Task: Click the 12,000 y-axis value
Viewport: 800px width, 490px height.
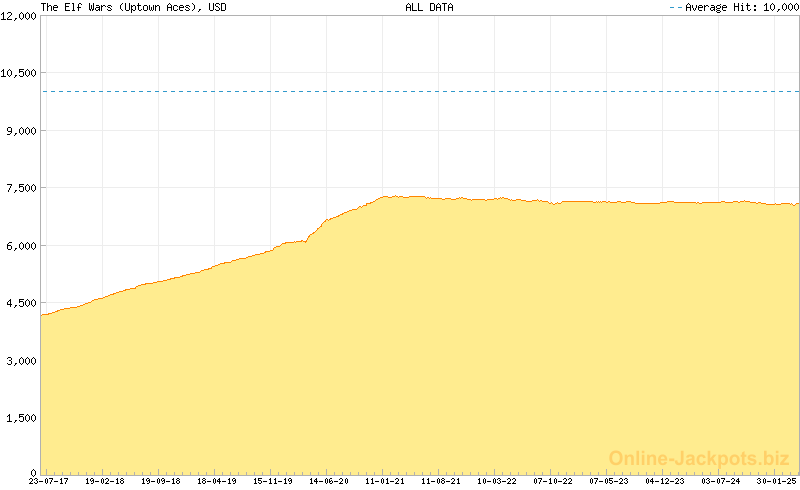Action: coord(18,16)
